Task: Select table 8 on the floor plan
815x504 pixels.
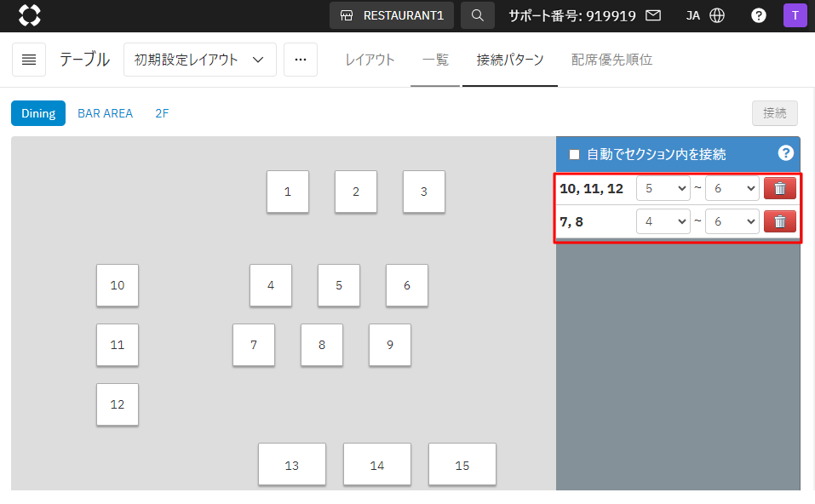Action: point(321,345)
